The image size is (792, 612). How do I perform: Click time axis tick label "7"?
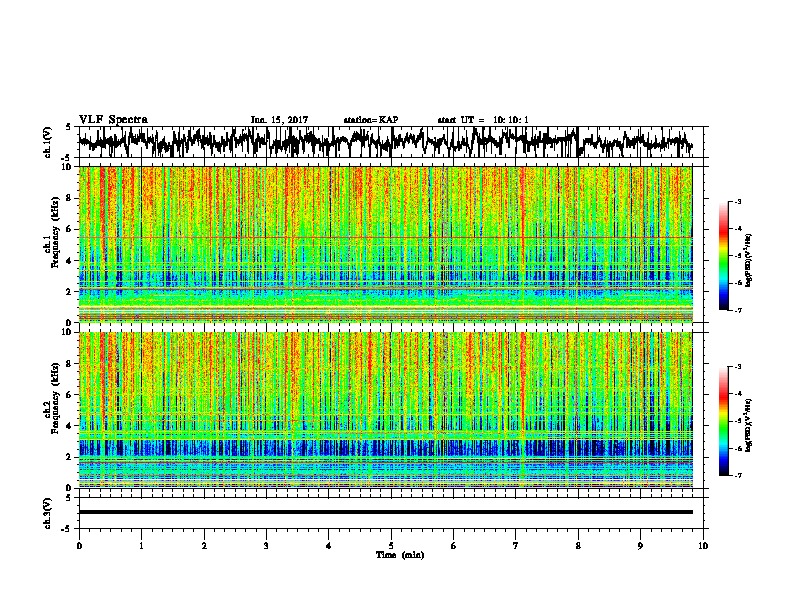[516, 546]
